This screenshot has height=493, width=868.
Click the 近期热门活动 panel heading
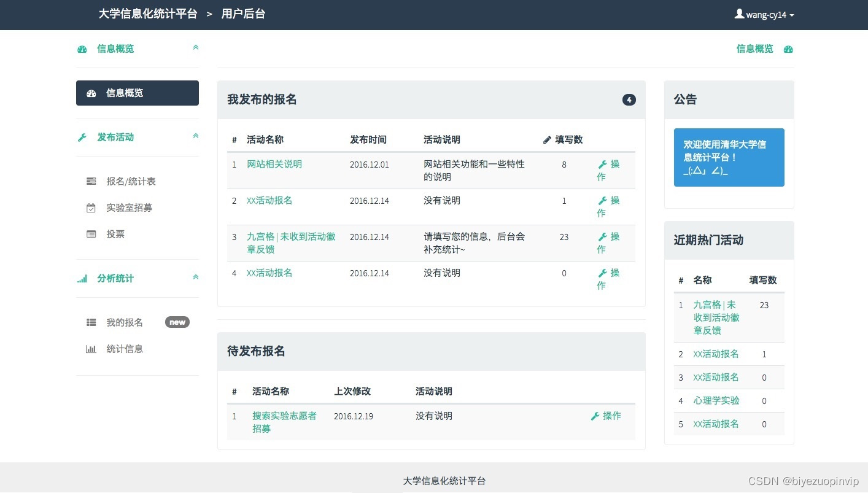pos(708,240)
